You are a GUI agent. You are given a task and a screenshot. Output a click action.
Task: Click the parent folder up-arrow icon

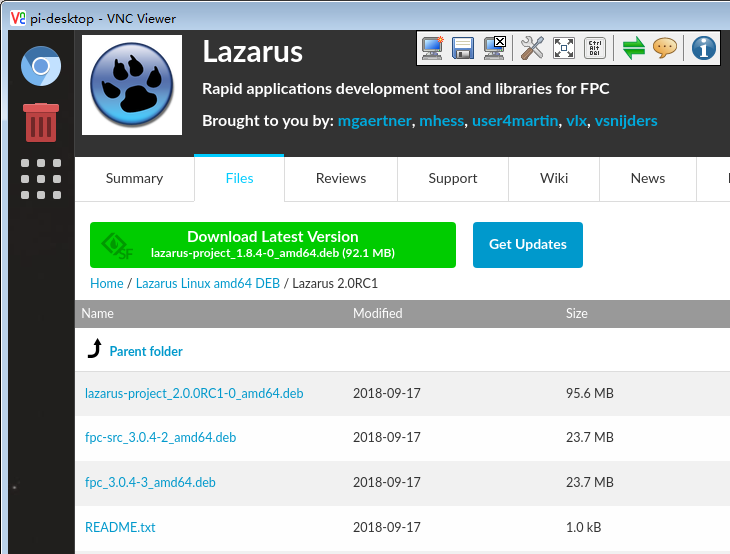95,349
